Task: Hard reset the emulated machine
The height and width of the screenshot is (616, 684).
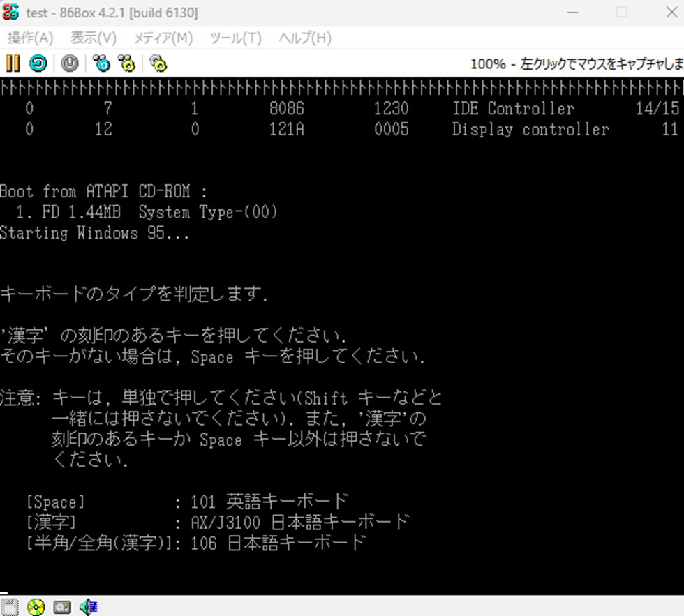Action: (37, 63)
